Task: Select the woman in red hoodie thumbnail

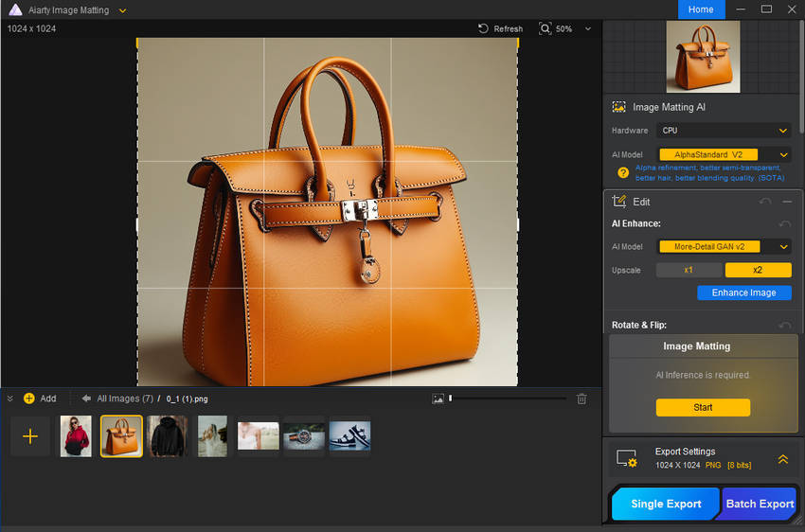Action: click(x=76, y=436)
